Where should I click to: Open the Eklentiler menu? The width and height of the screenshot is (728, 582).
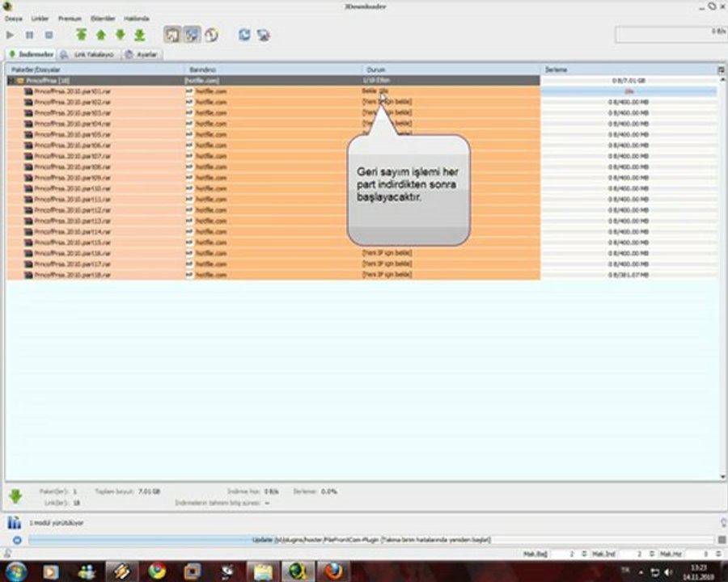103,19
